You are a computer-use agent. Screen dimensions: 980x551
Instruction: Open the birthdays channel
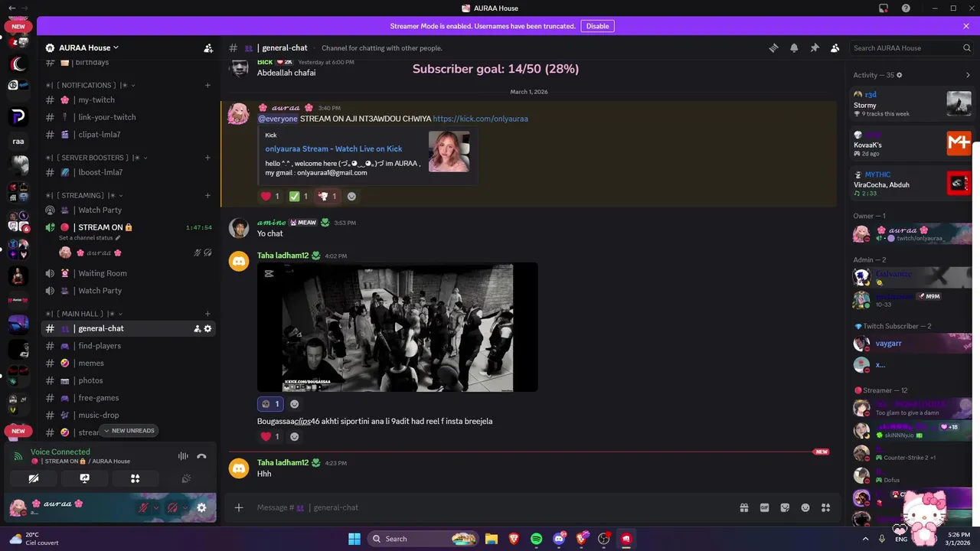coord(128,62)
